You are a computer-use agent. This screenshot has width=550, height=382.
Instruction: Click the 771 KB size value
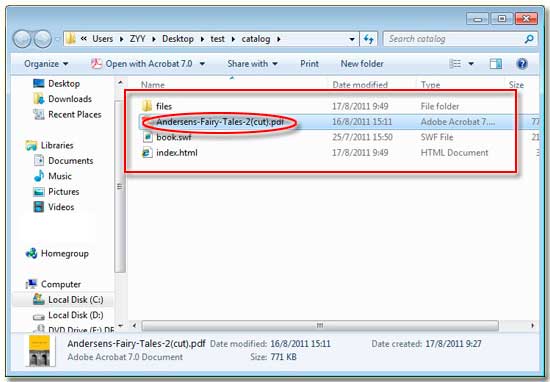[x=283, y=357]
